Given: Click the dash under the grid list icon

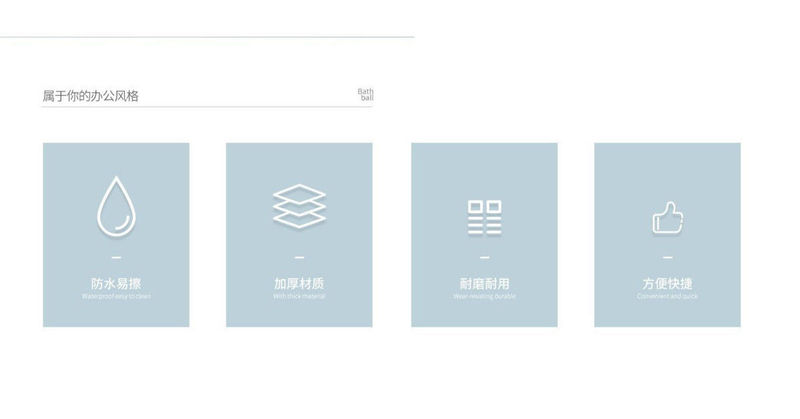Looking at the screenshot, I should [x=485, y=258].
